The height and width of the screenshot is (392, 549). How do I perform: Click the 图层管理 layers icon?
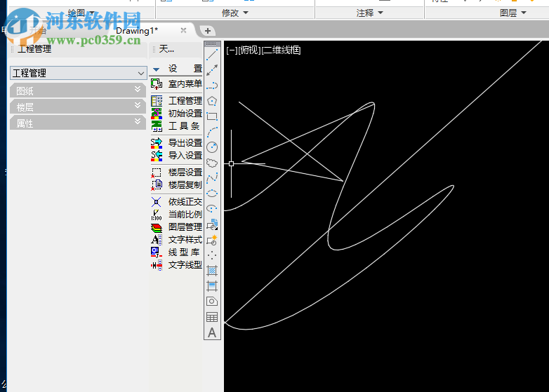157,227
